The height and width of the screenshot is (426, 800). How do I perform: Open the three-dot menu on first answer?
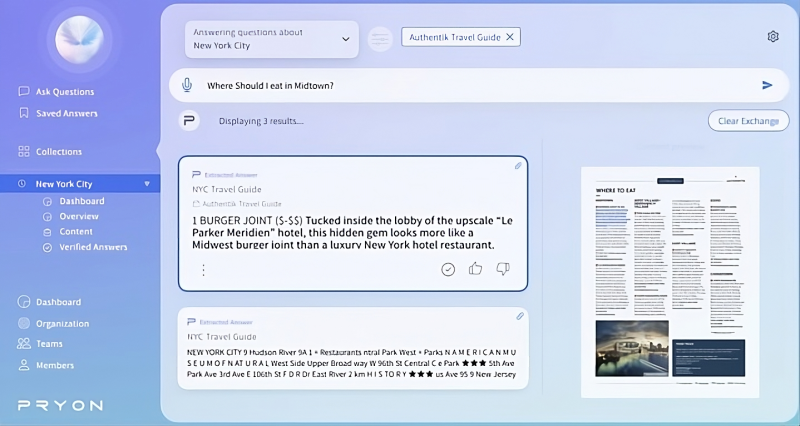point(203,269)
